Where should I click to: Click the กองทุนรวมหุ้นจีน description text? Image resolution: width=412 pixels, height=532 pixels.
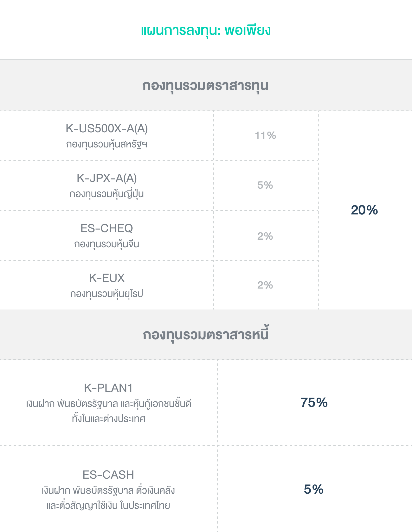107,244
